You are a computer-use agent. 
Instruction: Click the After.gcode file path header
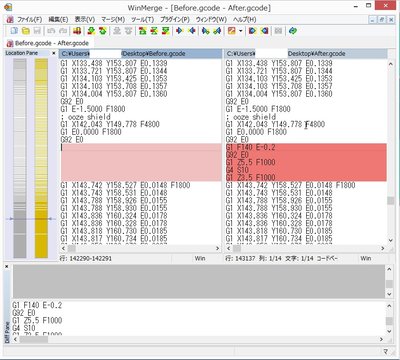pos(306,54)
